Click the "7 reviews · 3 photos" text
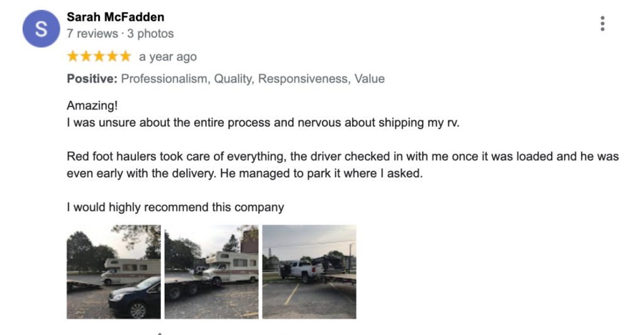The height and width of the screenshot is (335, 644). pyautogui.click(x=120, y=33)
